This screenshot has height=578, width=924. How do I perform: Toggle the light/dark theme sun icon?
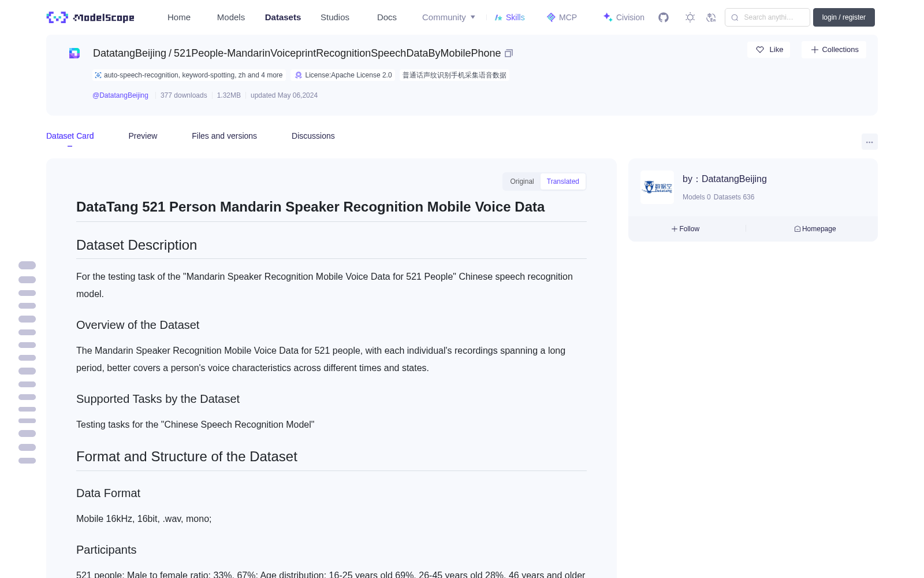[x=690, y=17]
